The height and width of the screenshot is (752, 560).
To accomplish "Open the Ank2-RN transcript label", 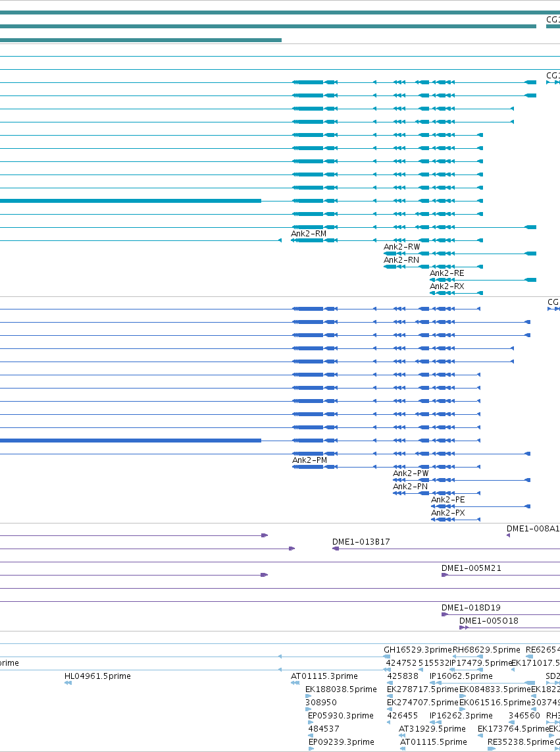I will (401, 260).
